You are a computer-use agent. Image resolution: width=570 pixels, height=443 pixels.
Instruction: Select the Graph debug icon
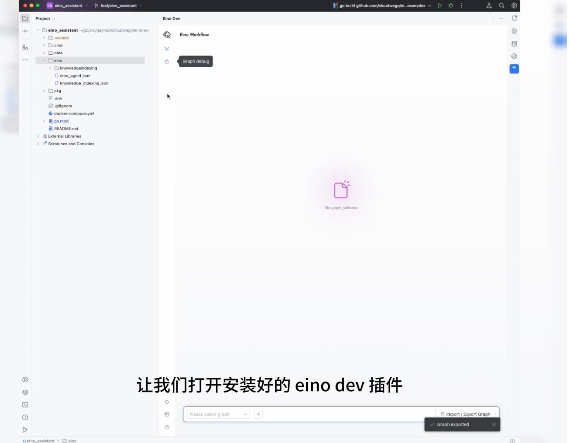pyautogui.click(x=167, y=61)
